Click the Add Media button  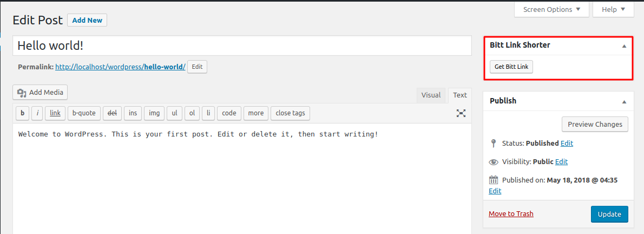pyautogui.click(x=40, y=93)
